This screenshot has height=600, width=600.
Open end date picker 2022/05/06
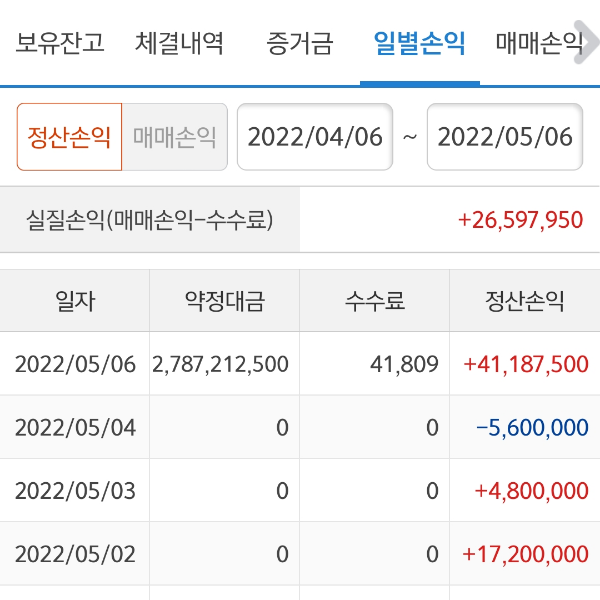[505, 137]
